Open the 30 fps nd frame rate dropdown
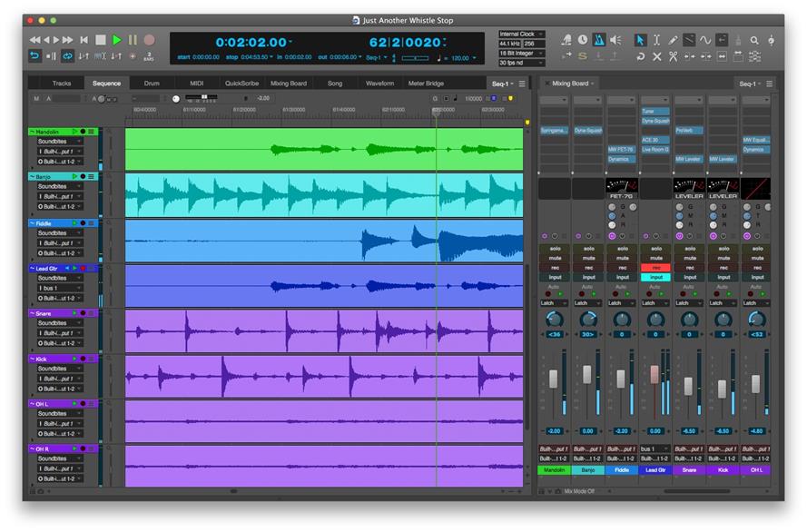 point(521,64)
